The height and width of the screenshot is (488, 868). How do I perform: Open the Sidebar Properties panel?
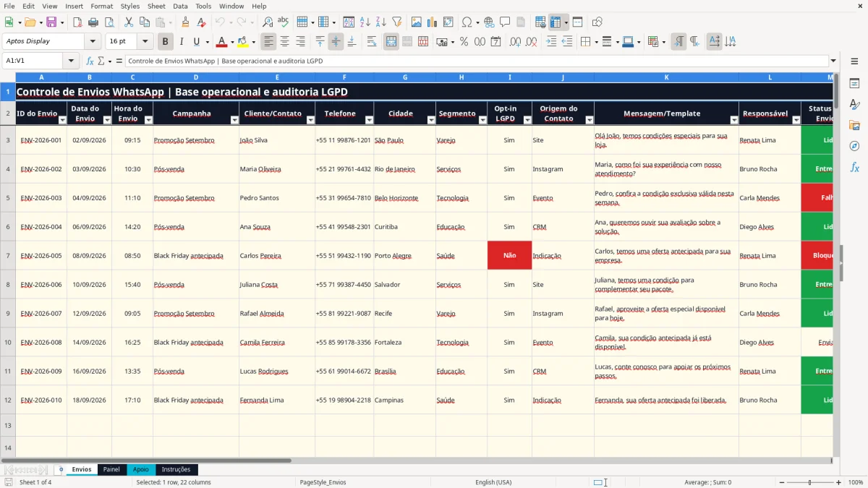click(854, 84)
